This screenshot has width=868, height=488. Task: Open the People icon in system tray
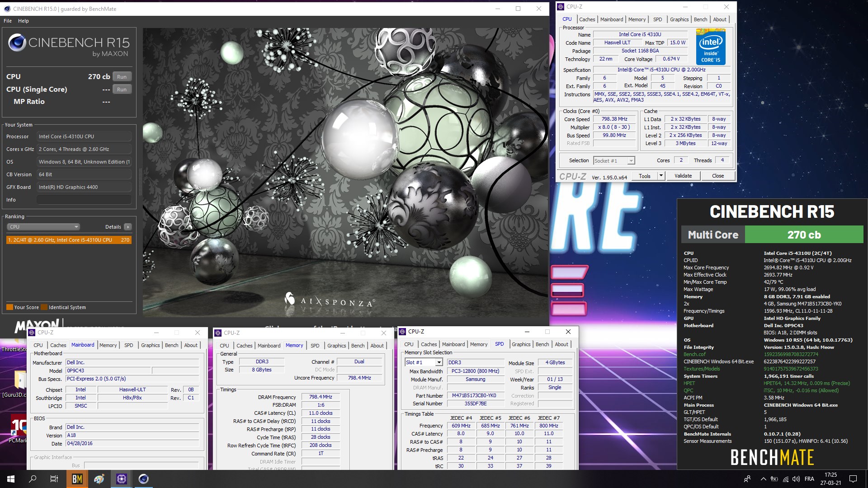pos(747,479)
